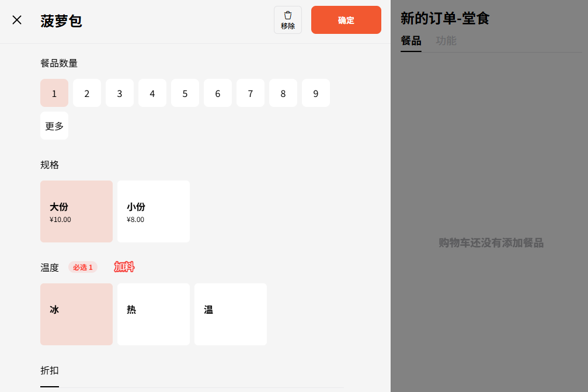This screenshot has height=392, width=588.
Task: Choose 小份 ¥8.00 size
Action: (x=154, y=211)
